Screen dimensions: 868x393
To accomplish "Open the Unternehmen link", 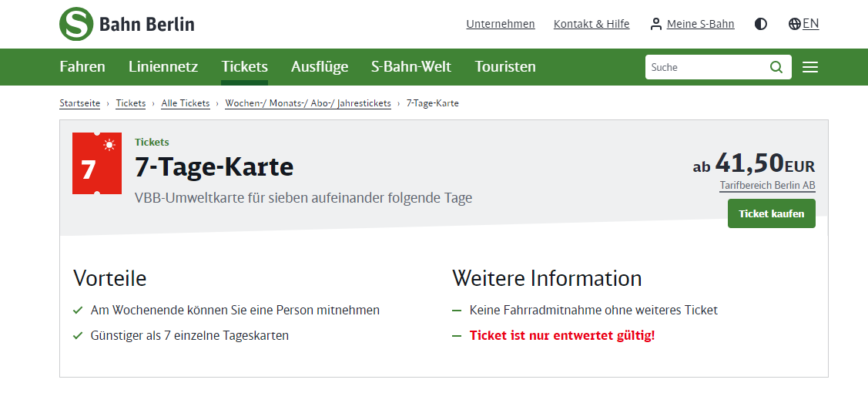I will click(501, 24).
